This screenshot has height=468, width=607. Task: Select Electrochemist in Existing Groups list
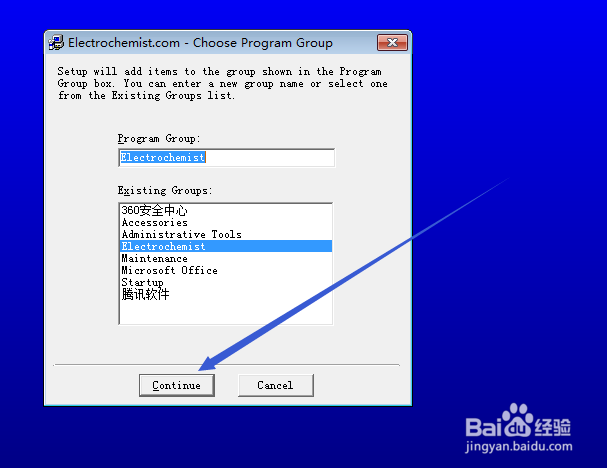[226, 246]
